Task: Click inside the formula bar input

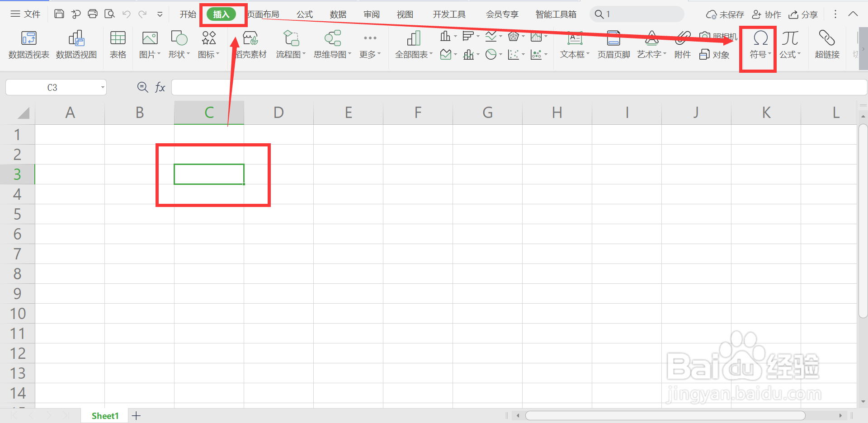Action: pos(519,87)
